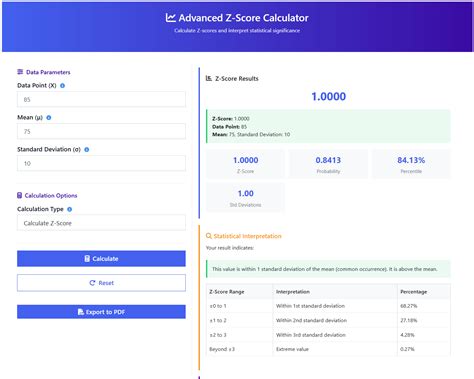Click the Calculate button
Screen dimensions: 474x379
(101, 259)
